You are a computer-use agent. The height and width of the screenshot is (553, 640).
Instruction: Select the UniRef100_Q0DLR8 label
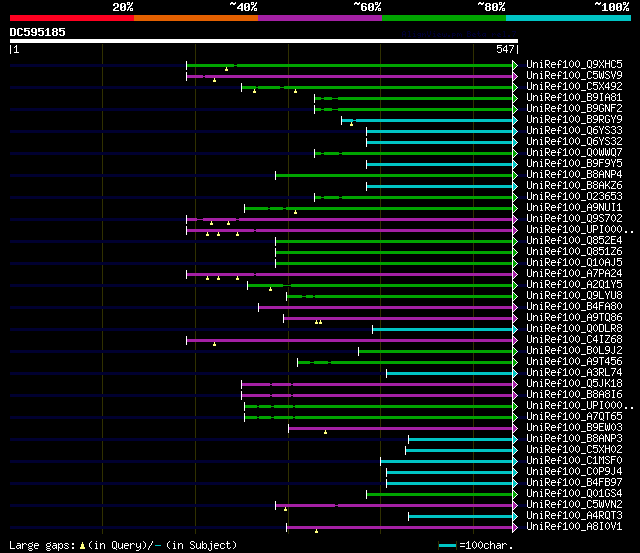[574, 329]
